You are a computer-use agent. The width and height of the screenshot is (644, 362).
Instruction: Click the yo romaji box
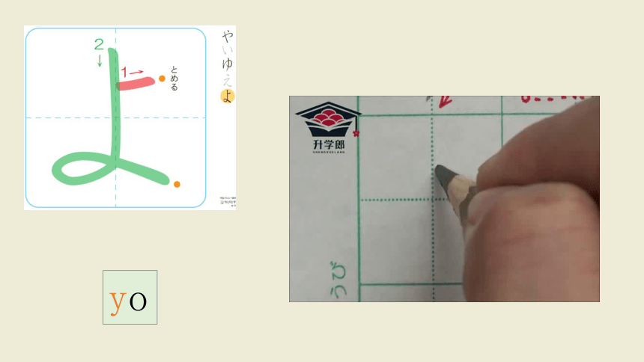130,297
